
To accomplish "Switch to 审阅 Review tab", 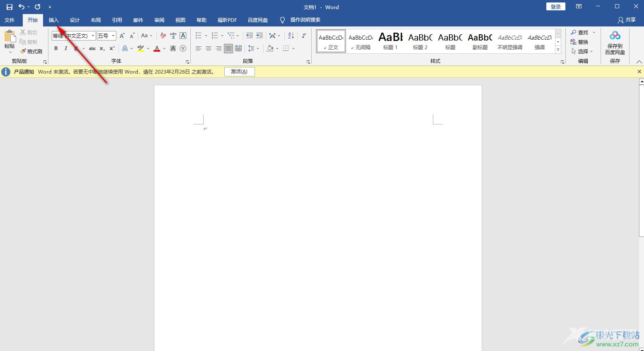I will tap(159, 20).
